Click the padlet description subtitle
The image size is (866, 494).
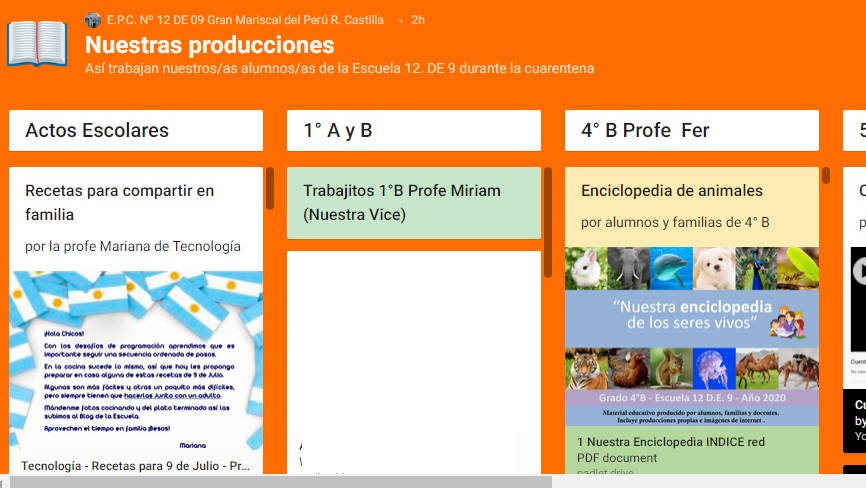[x=340, y=69]
